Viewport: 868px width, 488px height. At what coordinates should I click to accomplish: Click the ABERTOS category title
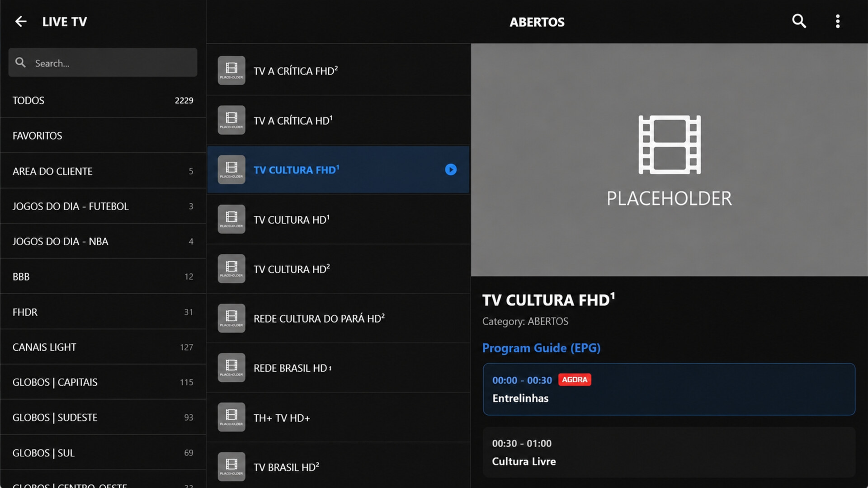[537, 22]
